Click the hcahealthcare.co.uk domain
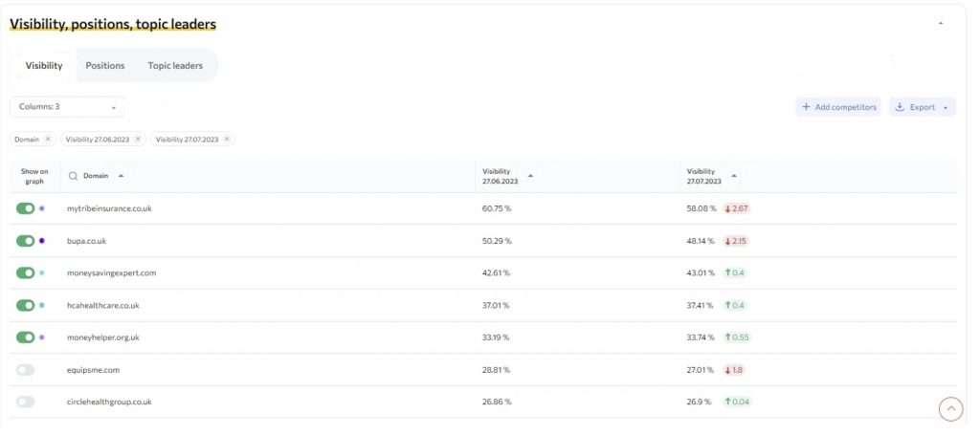Image resolution: width=980 pixels, height=435 pixels. (x=103, y=305)
